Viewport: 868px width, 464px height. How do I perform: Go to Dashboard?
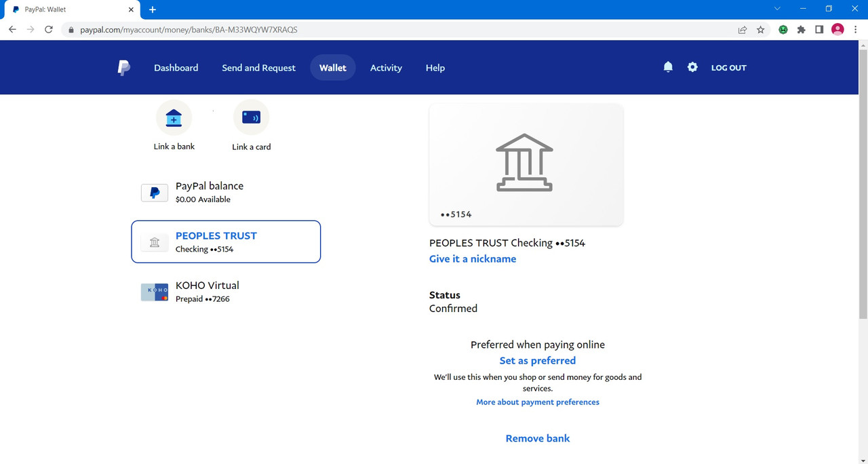(176, 68)
